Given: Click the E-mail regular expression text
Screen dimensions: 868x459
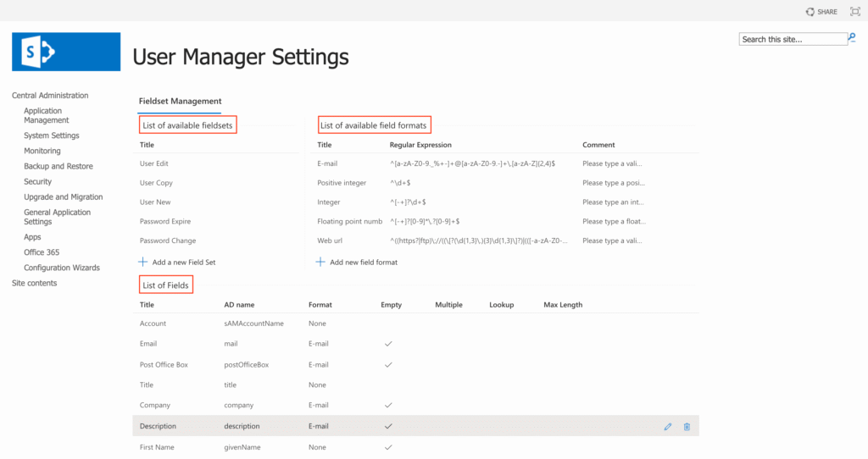Looking at the screenshot, I should [473, 163].
